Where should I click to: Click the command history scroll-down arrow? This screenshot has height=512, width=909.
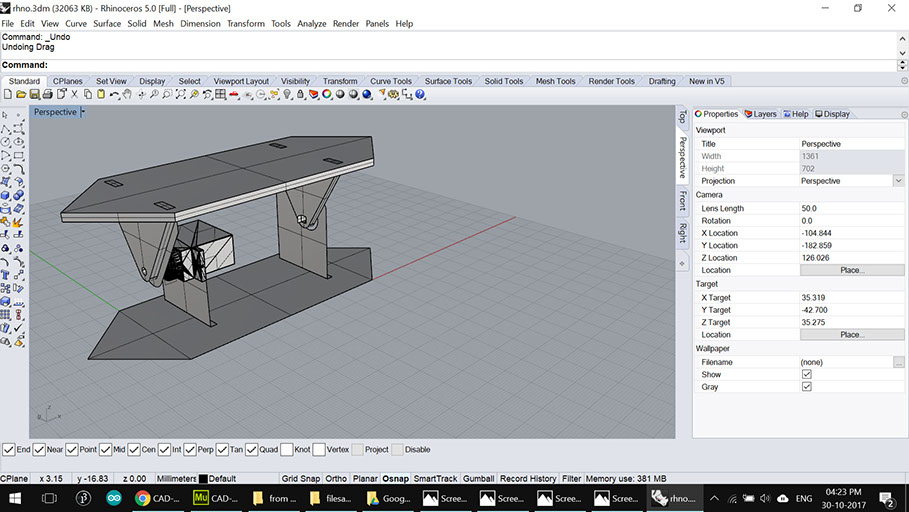coord(903,53)
